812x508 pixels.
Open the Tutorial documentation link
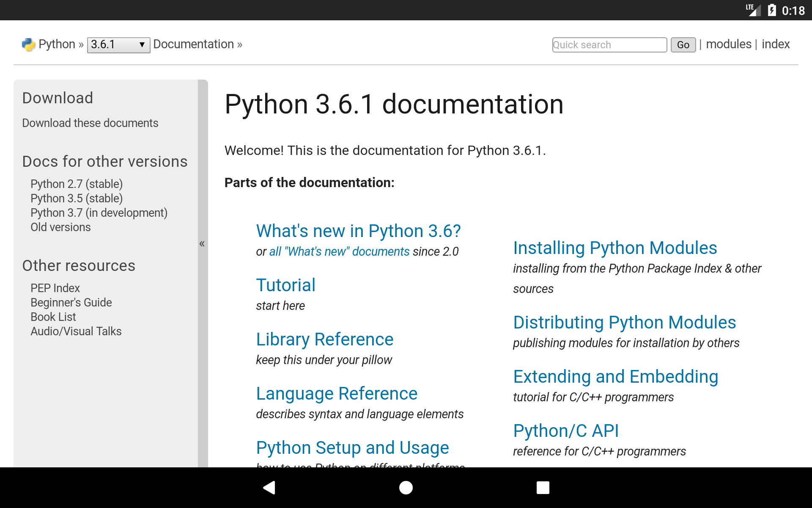click(286, 285)
